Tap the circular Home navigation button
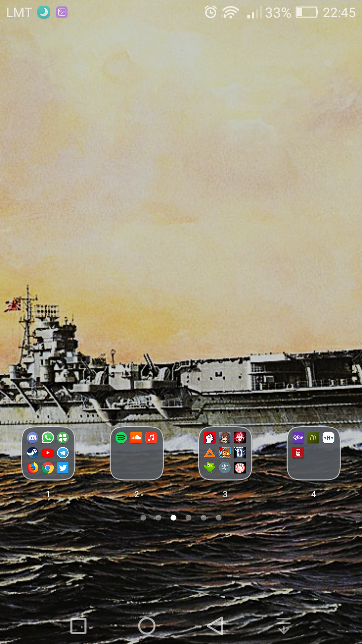Screen dimensions: 362x644 [x=147, y=626]
